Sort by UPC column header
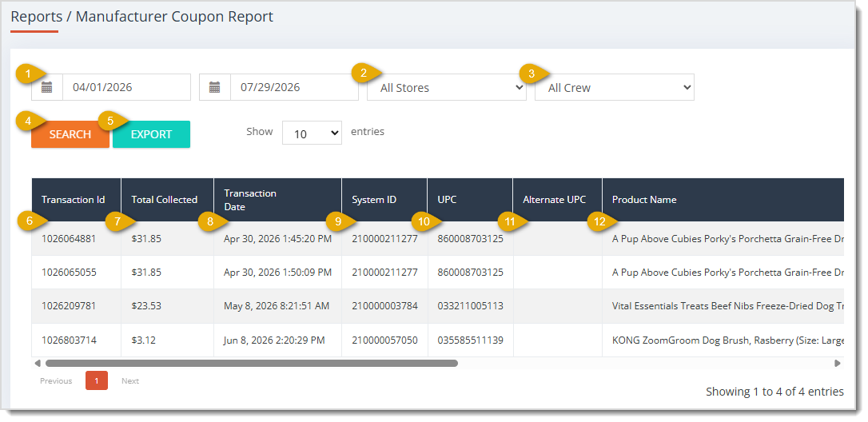Viewport: 868px width, 422px height. [x=471, y=200]
